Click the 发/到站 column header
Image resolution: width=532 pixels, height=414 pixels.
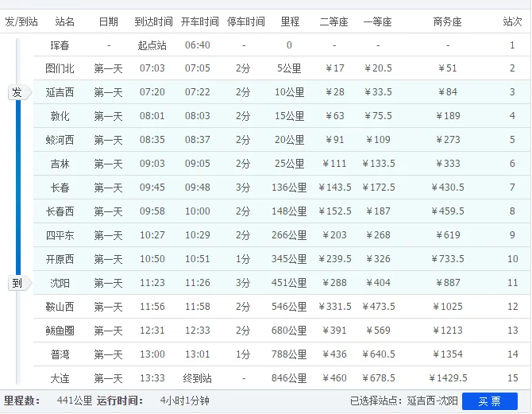pos(21,21)
